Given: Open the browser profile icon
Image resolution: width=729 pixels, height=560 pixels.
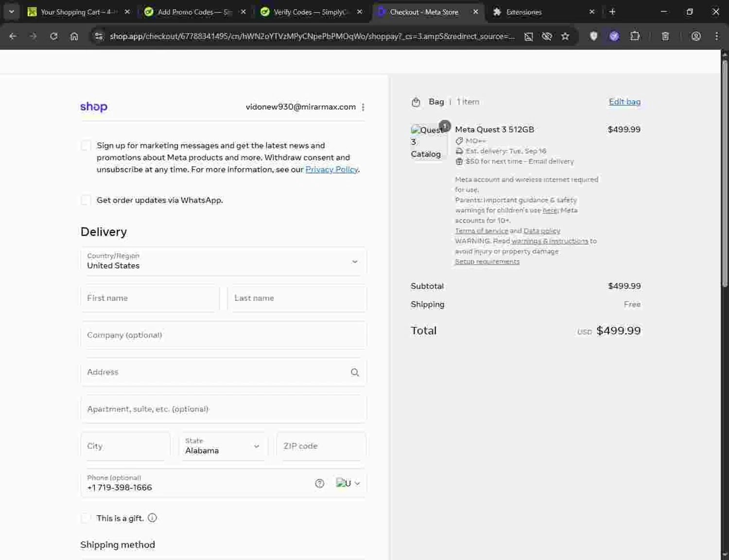Looking at the screenshot, I should tap(696, 36).
